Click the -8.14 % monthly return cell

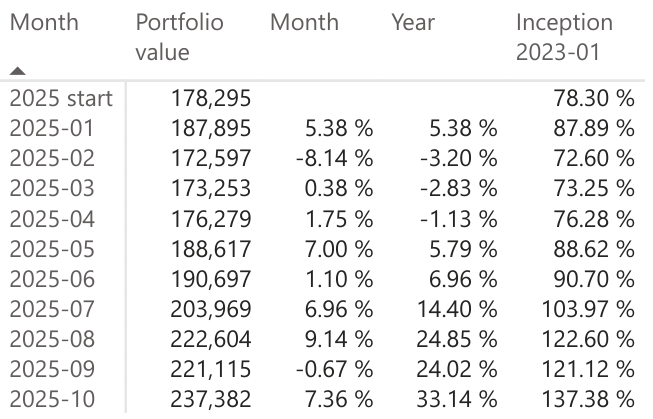(337, 156)
